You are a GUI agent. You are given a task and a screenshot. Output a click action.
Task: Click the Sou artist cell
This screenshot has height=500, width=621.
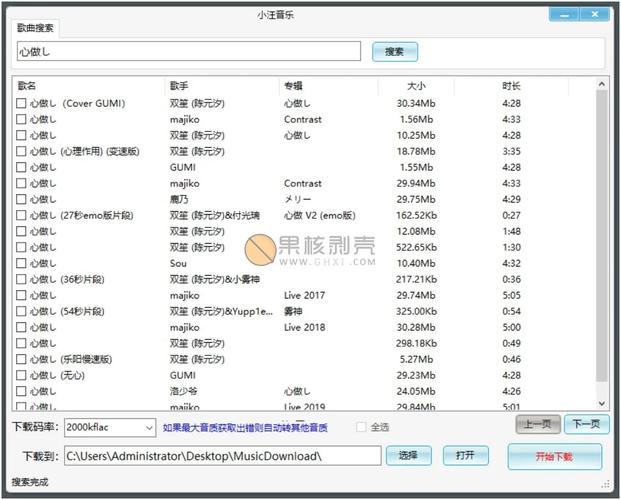pos(178,263)
